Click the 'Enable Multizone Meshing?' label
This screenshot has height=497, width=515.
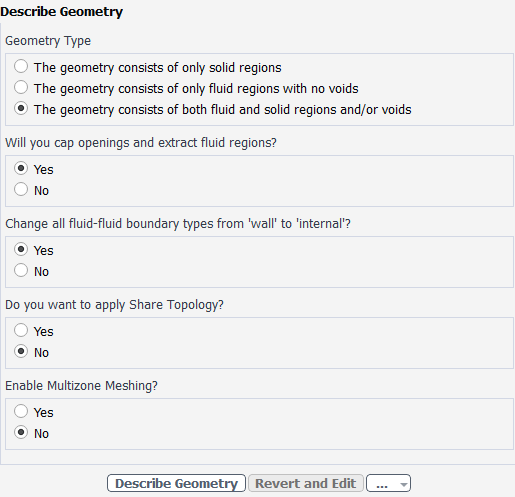point(81,386)
